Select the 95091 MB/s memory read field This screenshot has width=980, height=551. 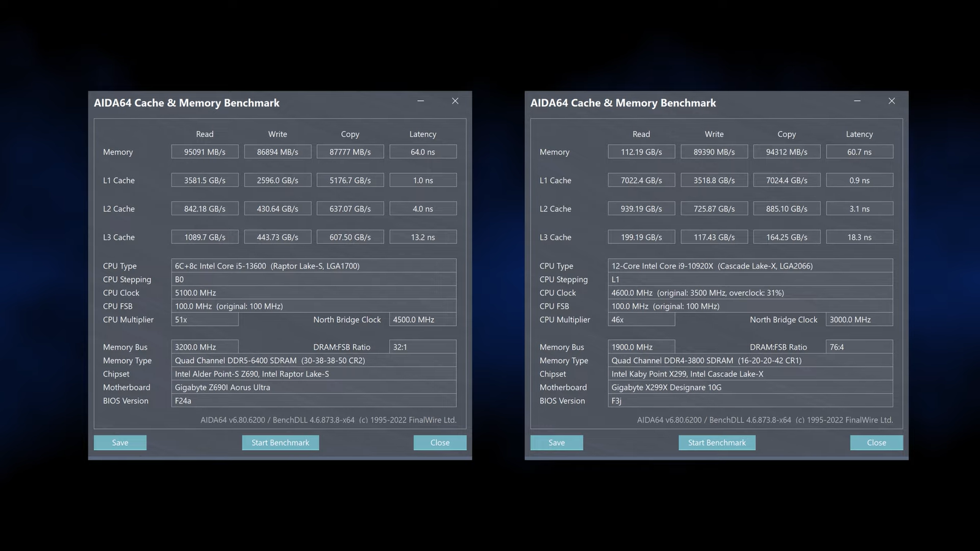(205, 152)
